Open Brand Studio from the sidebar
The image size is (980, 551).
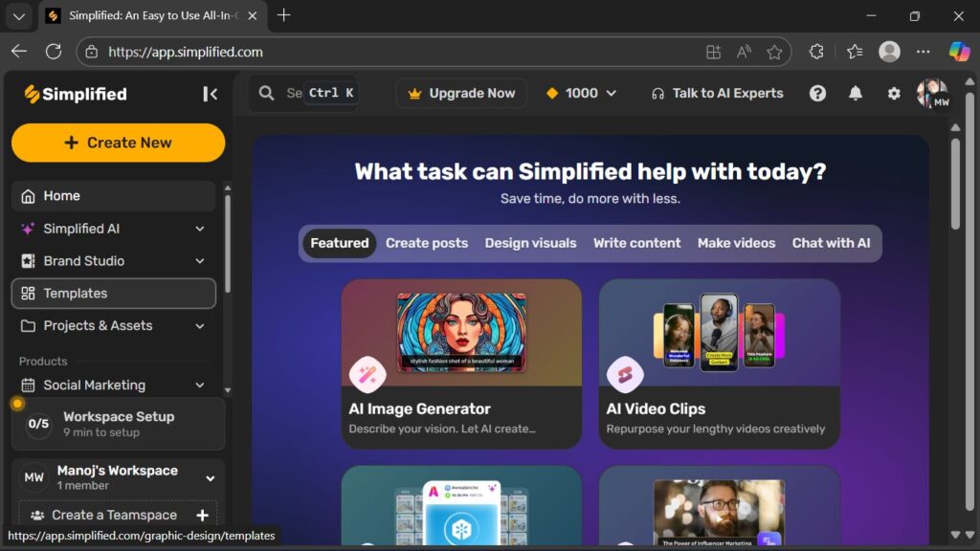point(30,261)
